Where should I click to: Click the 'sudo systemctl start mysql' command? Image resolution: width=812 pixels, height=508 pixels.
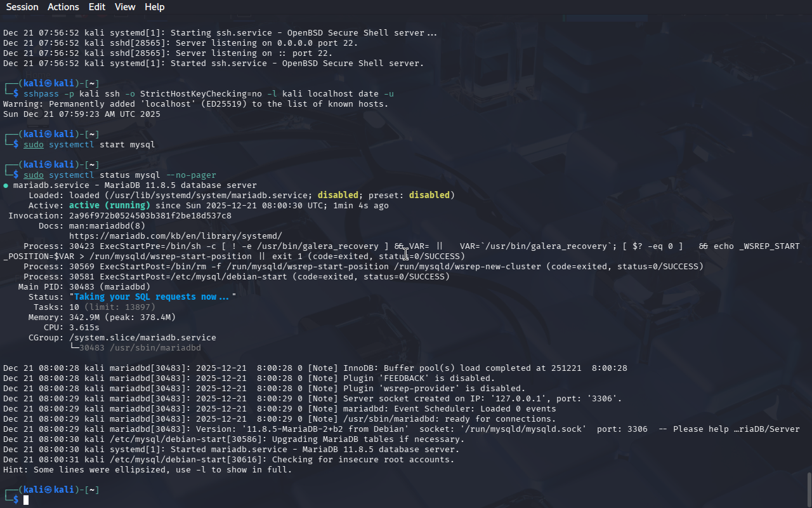89,145
